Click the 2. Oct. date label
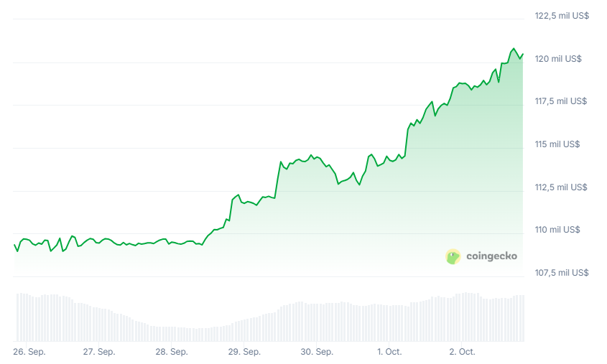Image resolution: width=607 pixels, height=364 pixels. [x=462, y=352]
